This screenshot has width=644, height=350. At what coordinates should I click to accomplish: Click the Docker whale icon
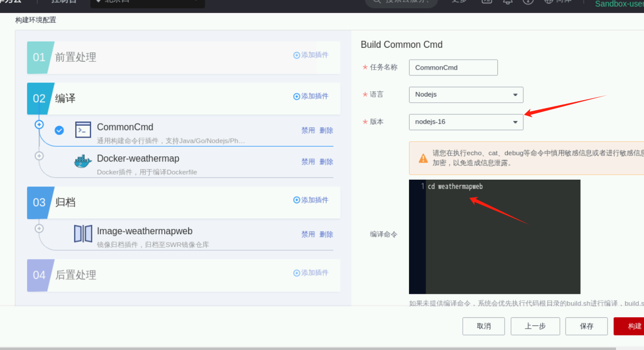(x=83, y=161)
